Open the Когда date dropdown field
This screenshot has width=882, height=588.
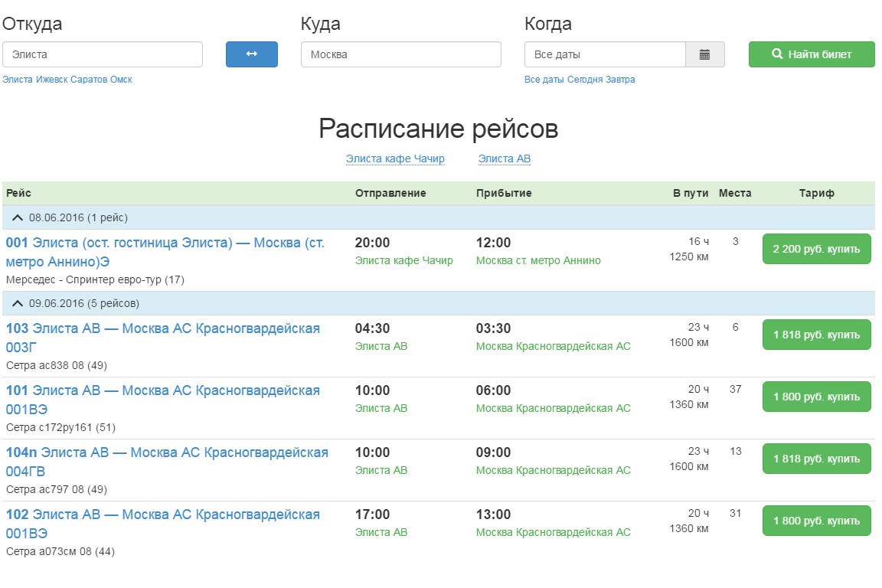(604, 54)
